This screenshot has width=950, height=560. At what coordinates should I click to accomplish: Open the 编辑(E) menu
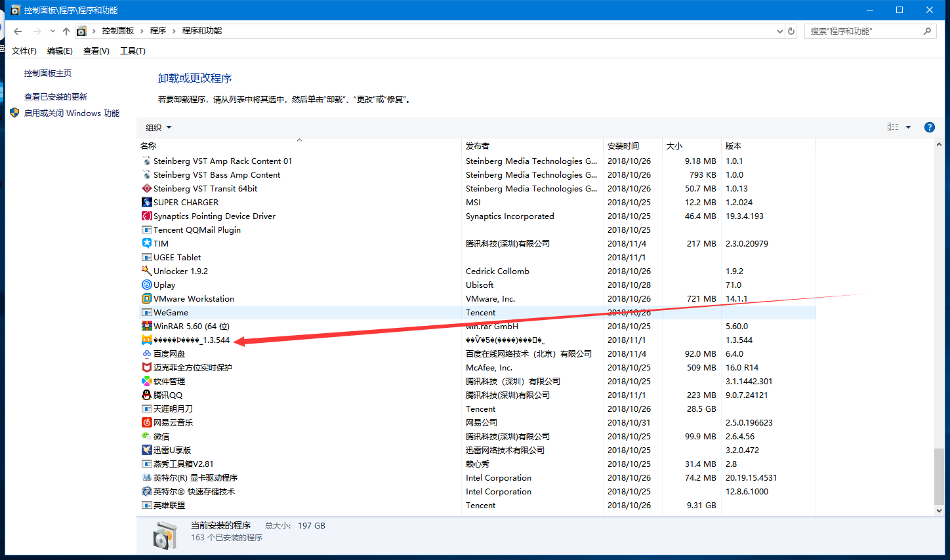tap(60, 50)
